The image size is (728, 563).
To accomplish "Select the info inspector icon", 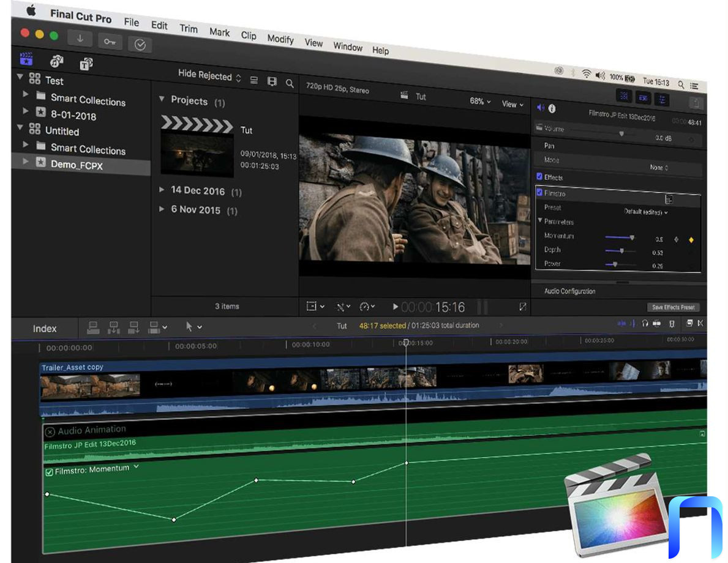I will (552, 108).
